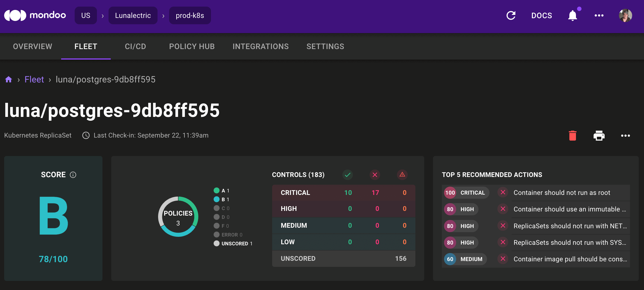Open the DOCS link

pos(542,15)
